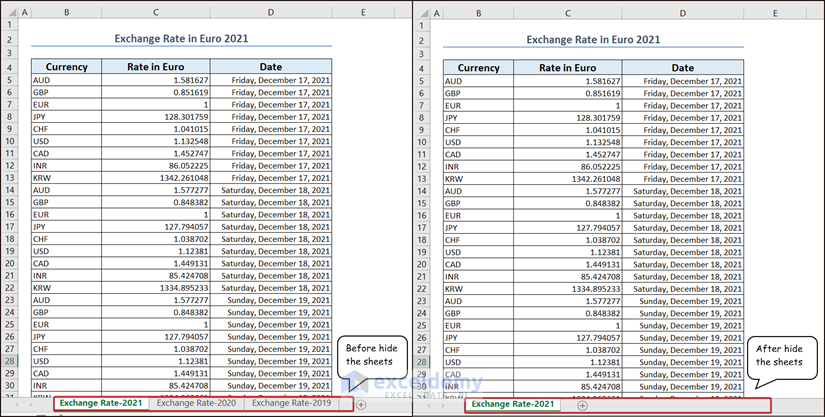Select column D header in right sheet
Screen dimensions: 825x417
pyautogui.click(x=682, y=13)
